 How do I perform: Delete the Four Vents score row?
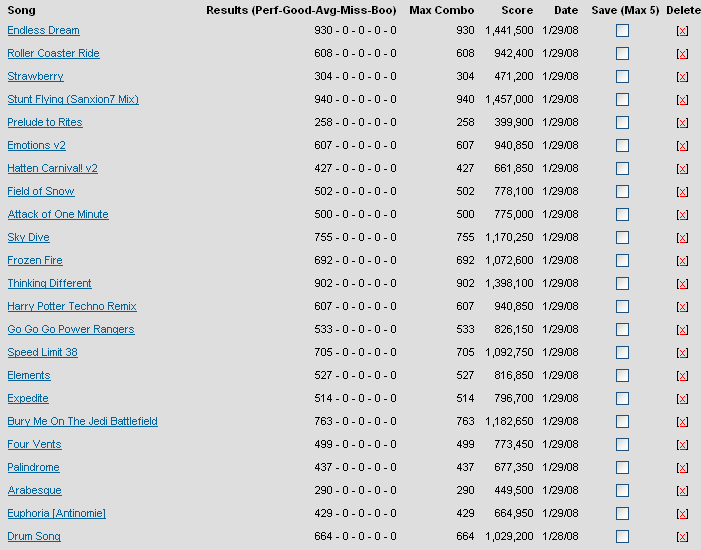(682, 445)
